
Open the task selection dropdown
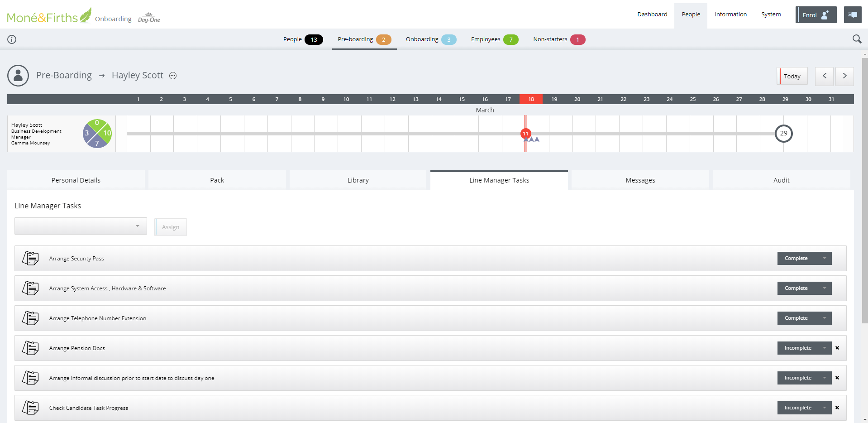(x=81, y=226)
